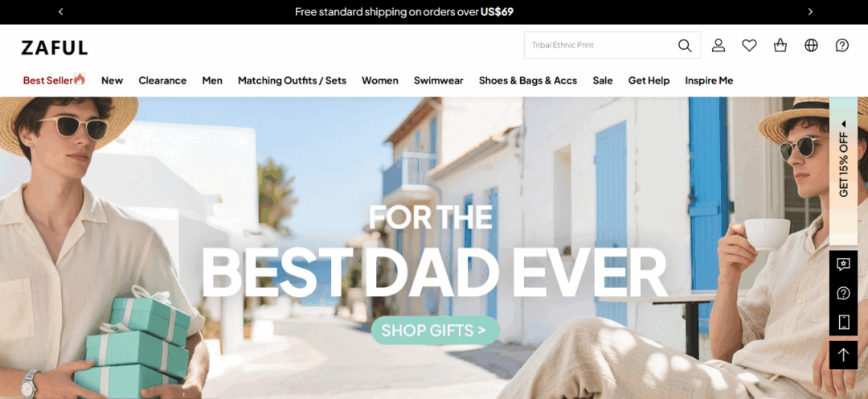Screen dimensions: 868x399
Task: Select the Clearance navigation item
Action: tap(162, 80)
